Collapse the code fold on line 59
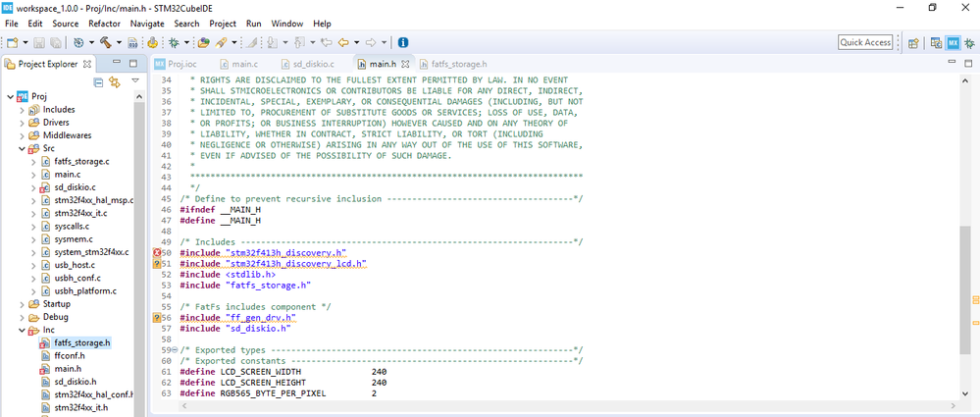 point(175,350)
